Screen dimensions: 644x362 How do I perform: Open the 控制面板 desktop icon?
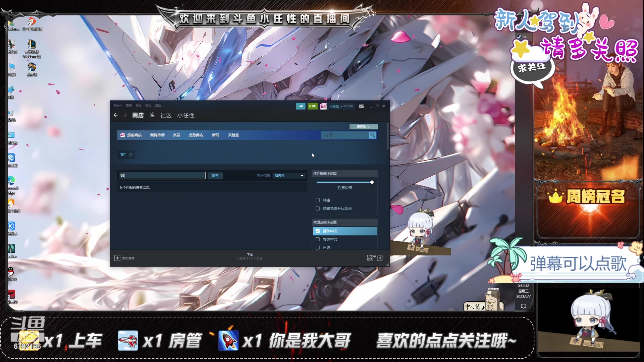(12, 137)
